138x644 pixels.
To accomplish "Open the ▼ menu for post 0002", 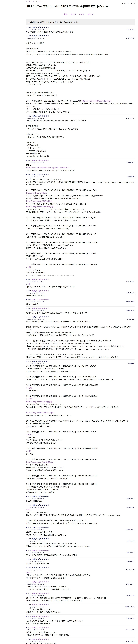I will [x=27, y=36].
